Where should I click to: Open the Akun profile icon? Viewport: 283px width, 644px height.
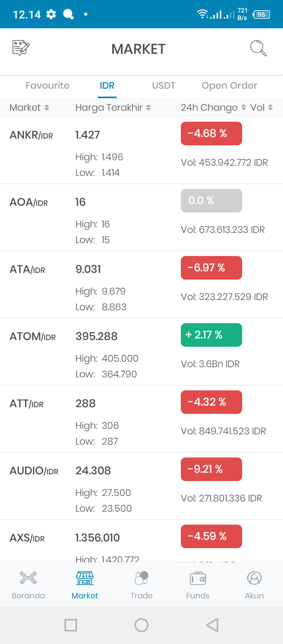pyautogui.click(x=254, y=578)
